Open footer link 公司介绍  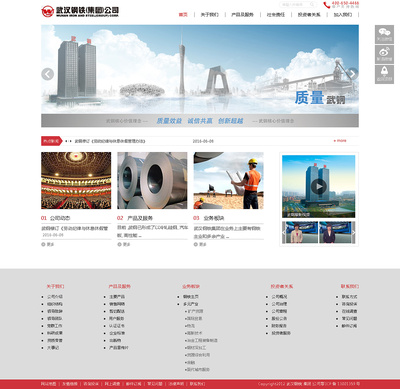tap(55, 297)
